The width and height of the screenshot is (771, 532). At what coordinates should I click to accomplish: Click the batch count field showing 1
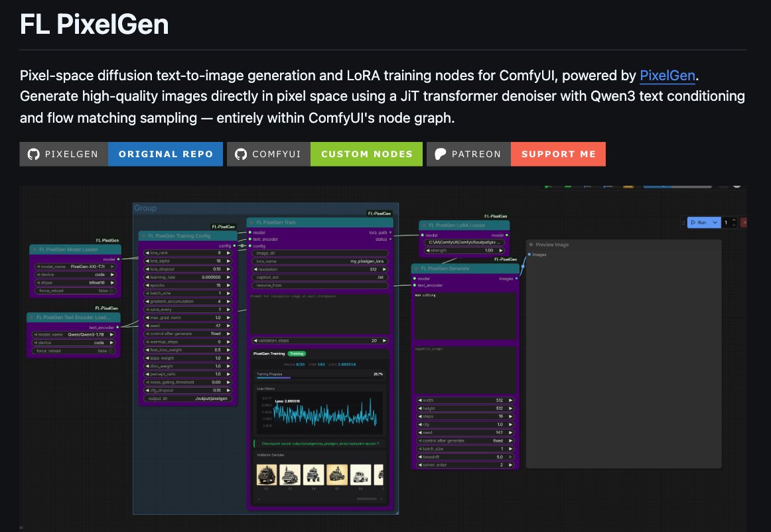point(727,222)
